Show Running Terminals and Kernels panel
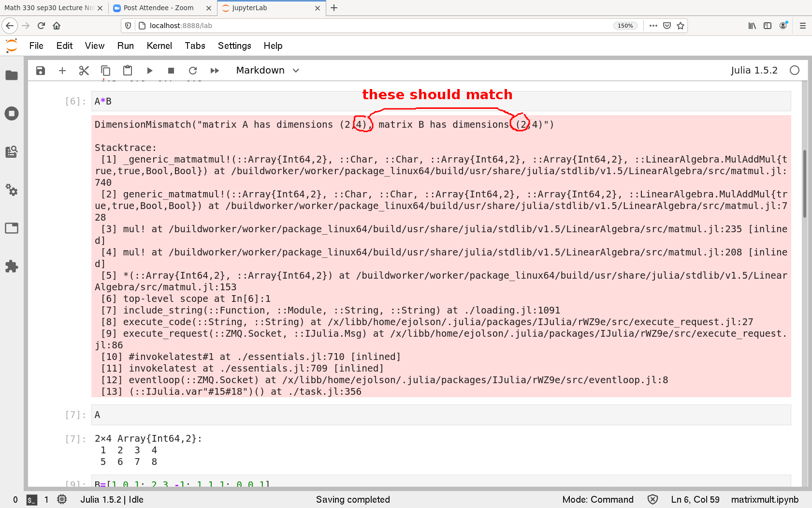The image size is (812, 508). [x=12, y=114]
